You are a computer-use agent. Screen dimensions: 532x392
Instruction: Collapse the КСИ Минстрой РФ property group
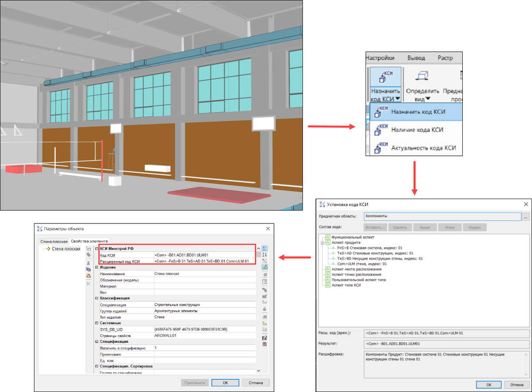click(x=96, y=248)
